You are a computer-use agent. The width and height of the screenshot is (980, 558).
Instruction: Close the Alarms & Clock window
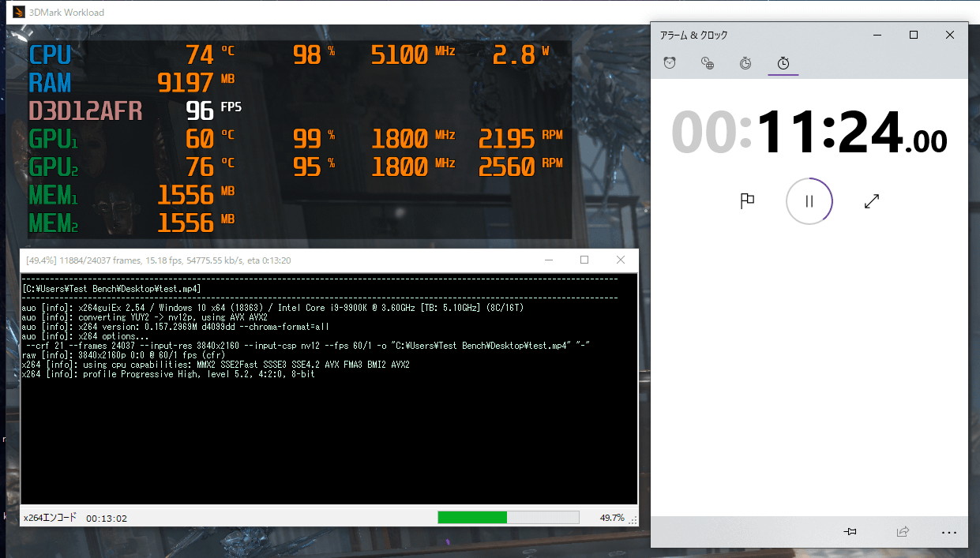click(x=950, y=35)
